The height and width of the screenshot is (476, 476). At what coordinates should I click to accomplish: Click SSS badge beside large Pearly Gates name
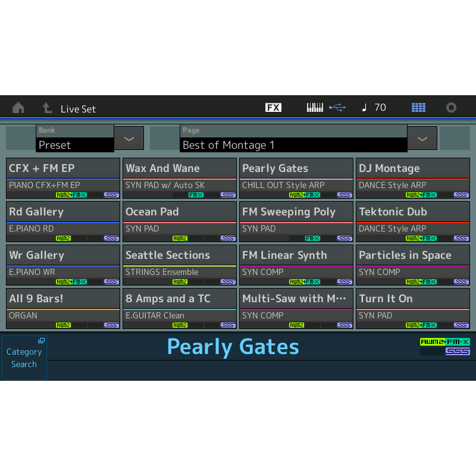[458, 351]
